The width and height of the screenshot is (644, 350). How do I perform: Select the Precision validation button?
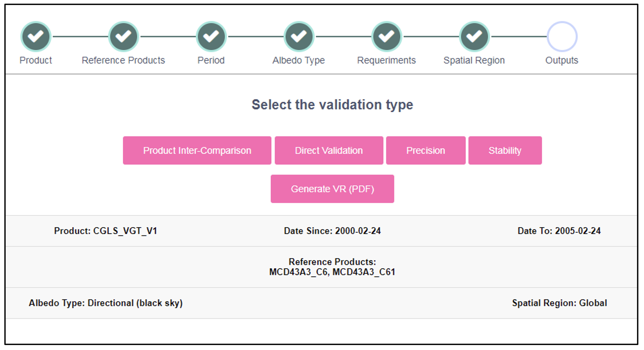coord(426,150)
